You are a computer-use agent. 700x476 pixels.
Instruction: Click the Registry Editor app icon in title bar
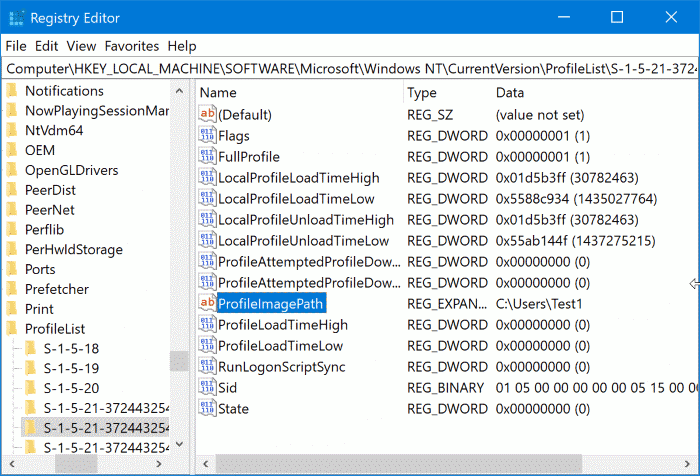[x=17, y=18]
